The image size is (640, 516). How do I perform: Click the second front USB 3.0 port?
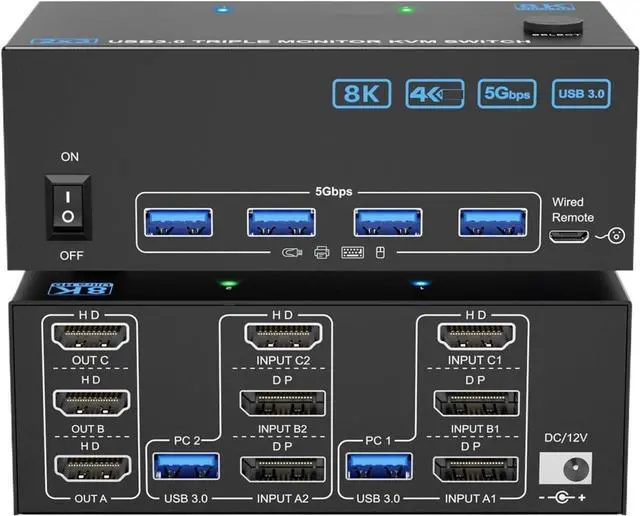281,222
